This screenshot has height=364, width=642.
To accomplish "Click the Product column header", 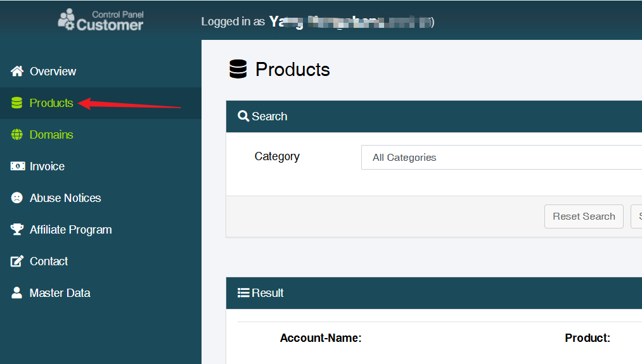I will tap(587, 338).
